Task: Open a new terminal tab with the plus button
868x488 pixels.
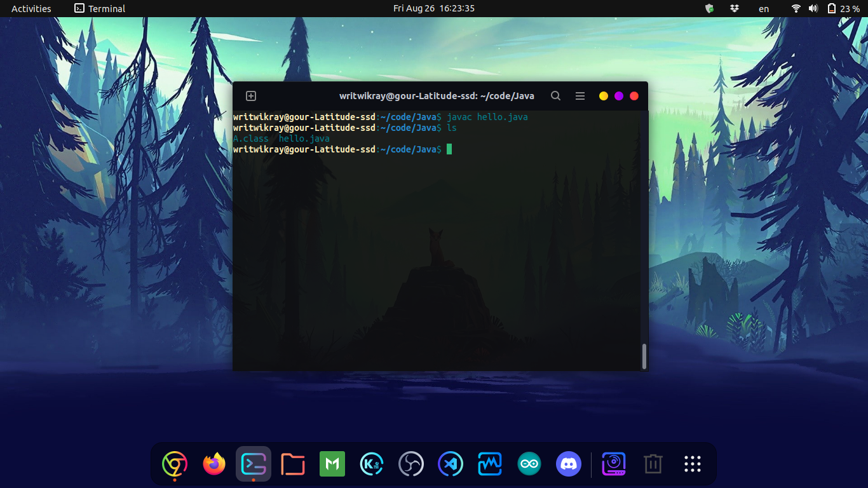Action: point(250,95)
